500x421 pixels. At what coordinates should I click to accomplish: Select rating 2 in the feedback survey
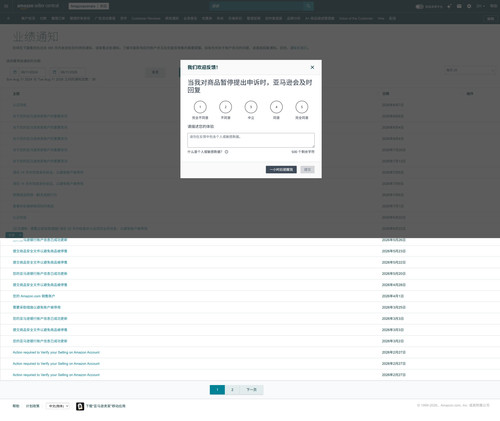point(225,107)
